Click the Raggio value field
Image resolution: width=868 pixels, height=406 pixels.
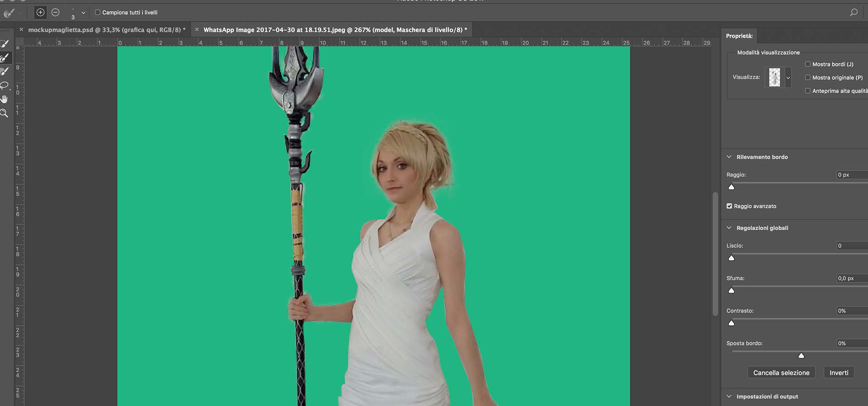[x=852, y=175]
